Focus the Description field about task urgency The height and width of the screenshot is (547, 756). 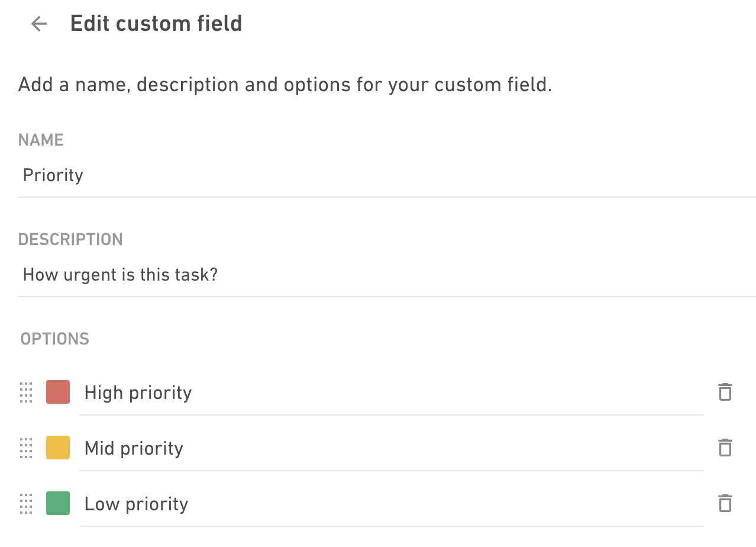[387, 275]
